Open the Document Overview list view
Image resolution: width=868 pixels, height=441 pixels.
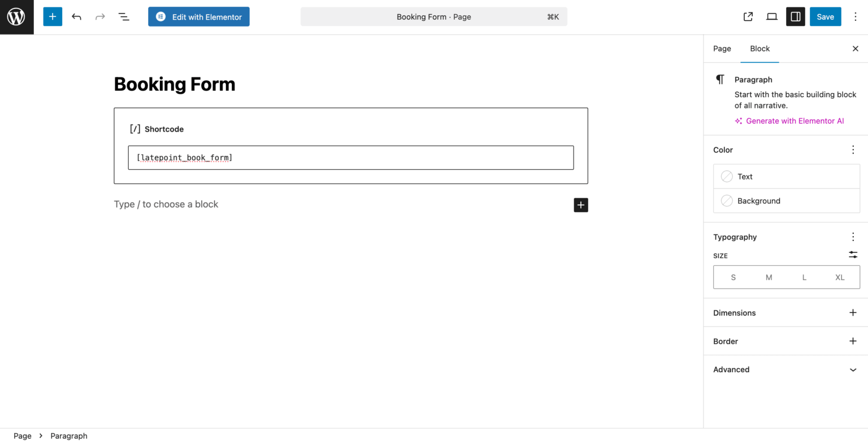coord(124,16)
